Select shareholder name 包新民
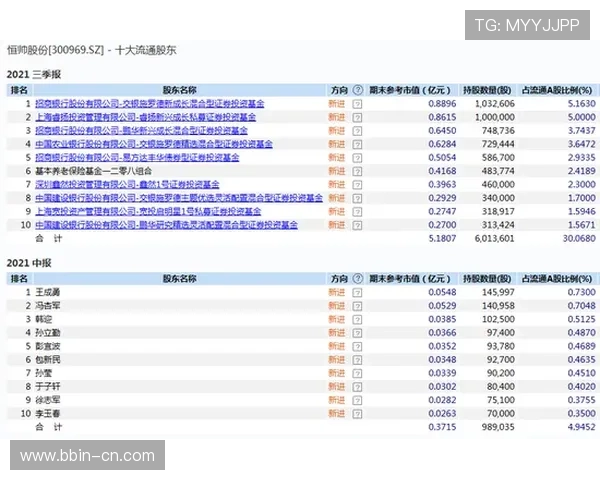Screen dimensions: 600x480 48,359
